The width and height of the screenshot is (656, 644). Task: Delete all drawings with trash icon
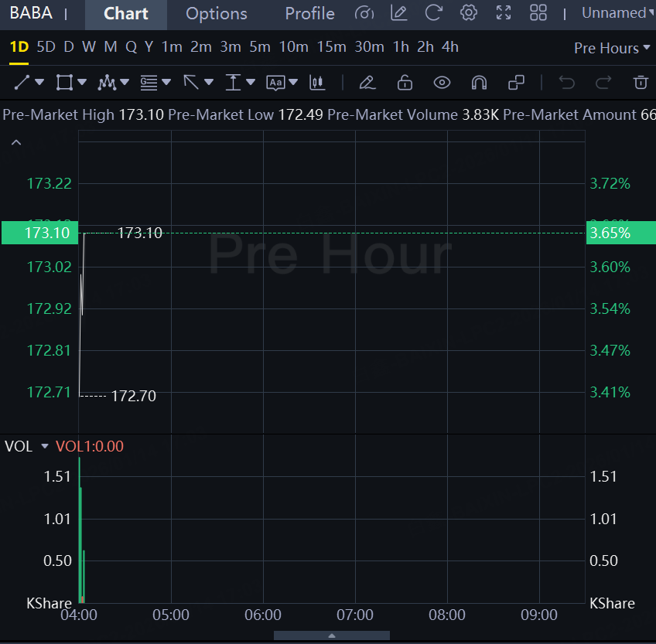[x=640, y=83]
